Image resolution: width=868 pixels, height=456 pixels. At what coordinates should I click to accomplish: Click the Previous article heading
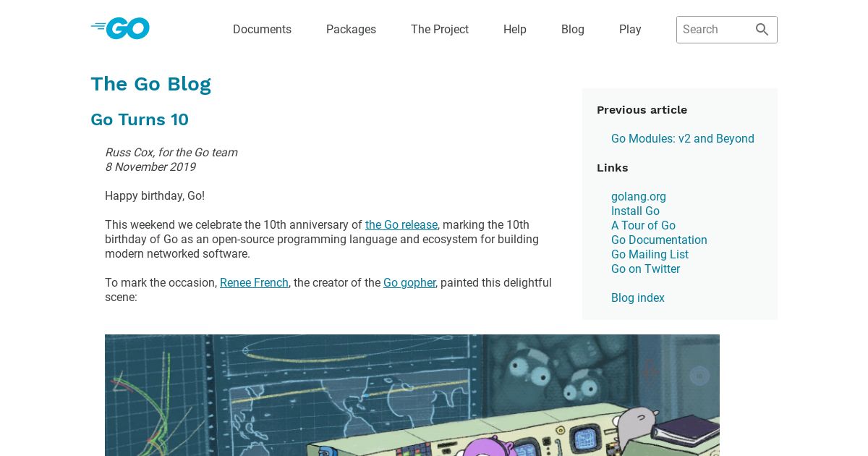pyautogui.click(x=642, y=110)
